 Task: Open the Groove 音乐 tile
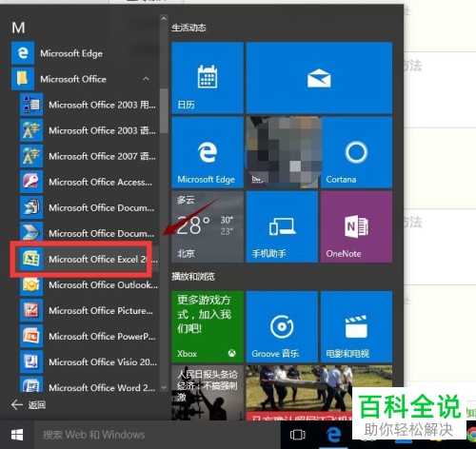pyautogui.click(x=282, y=326)
